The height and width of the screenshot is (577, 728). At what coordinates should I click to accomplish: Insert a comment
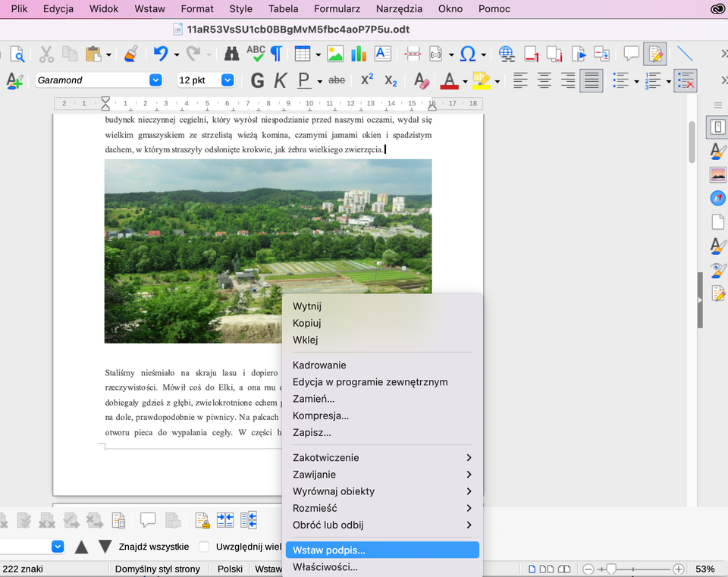pyautogui.click(x=632, y=53)
